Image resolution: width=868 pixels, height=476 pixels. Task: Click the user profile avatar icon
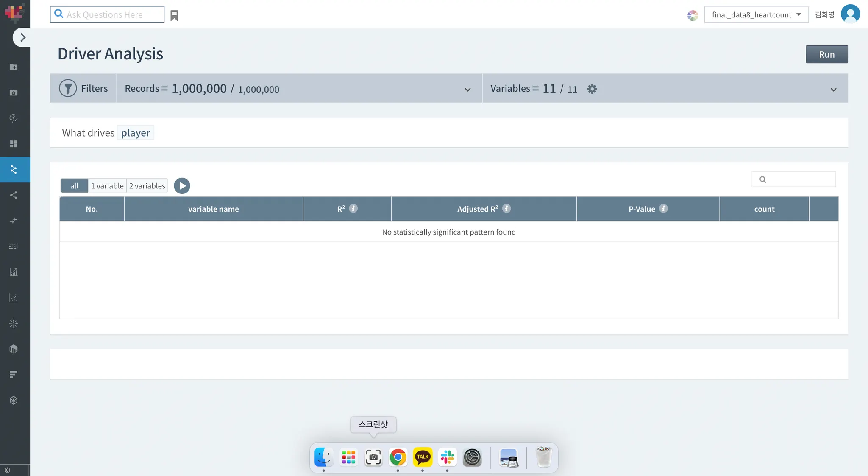click(x=850, y=14)
